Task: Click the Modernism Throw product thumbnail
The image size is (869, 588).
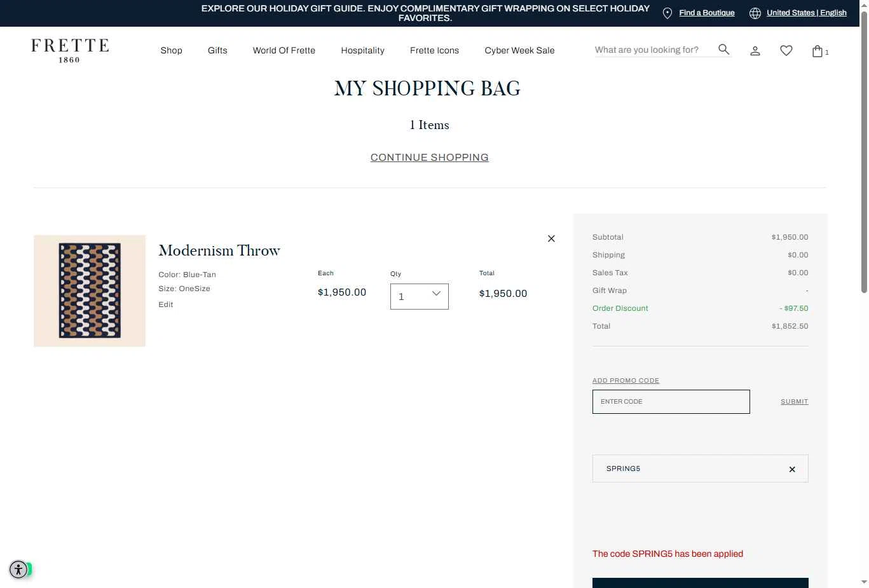Action: point(90,291)
